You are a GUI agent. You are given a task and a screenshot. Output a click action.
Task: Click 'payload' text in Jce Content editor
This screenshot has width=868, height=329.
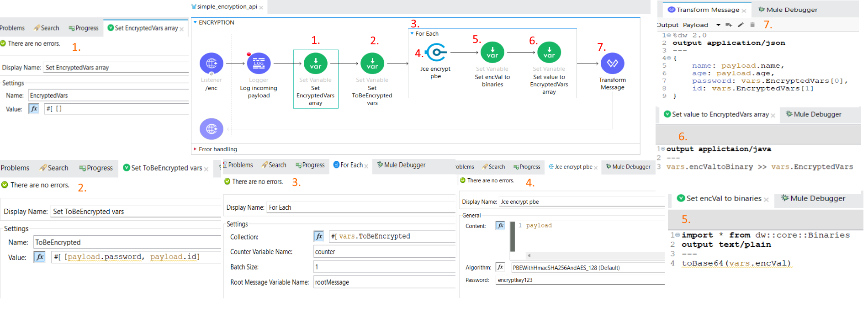(x=539, y=225)
